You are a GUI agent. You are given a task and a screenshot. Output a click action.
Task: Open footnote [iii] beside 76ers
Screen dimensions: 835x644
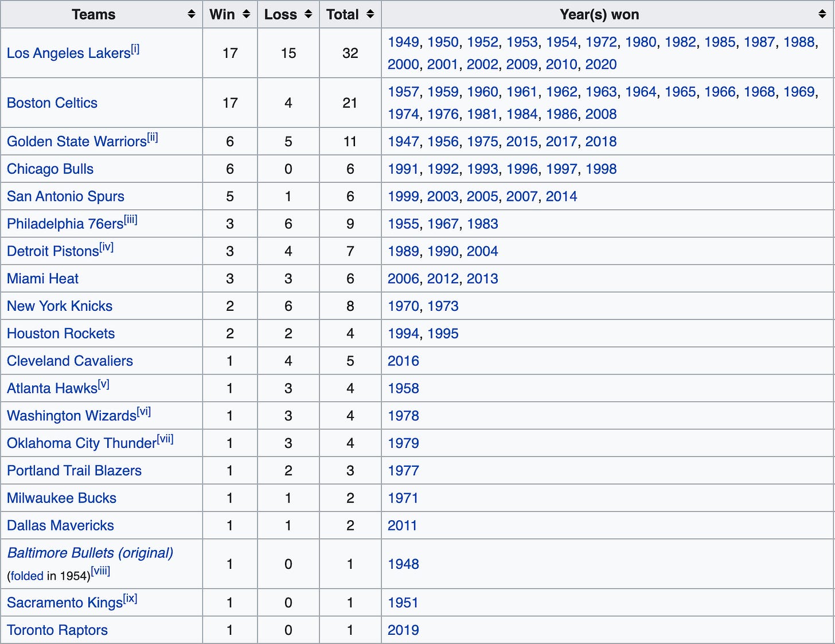[x=131, y=220]
